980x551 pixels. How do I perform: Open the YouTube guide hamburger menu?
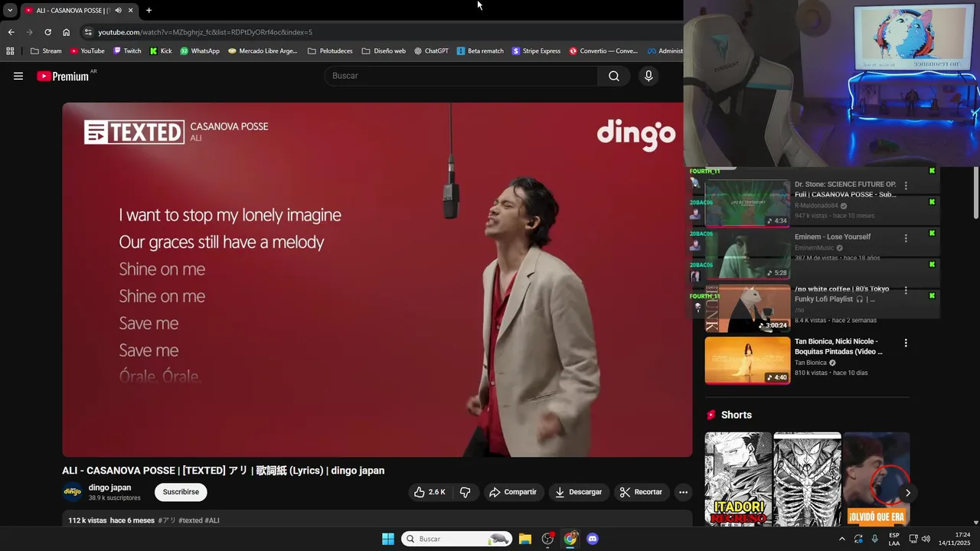pyautogui.click(x=18, y=76)
